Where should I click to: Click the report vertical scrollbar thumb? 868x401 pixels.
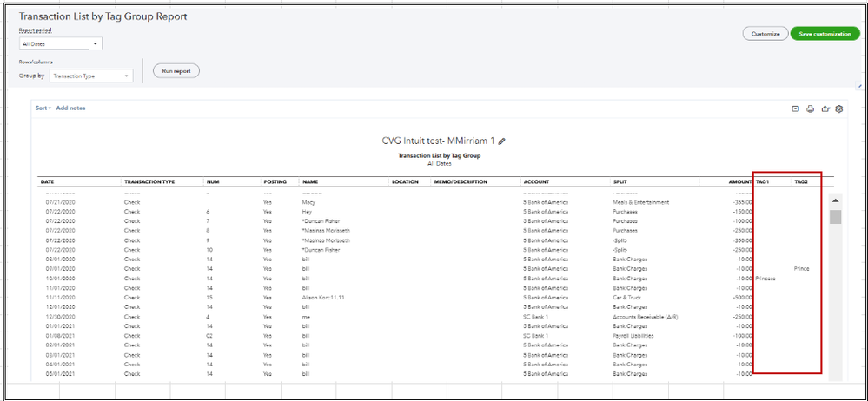pos(835,217)
